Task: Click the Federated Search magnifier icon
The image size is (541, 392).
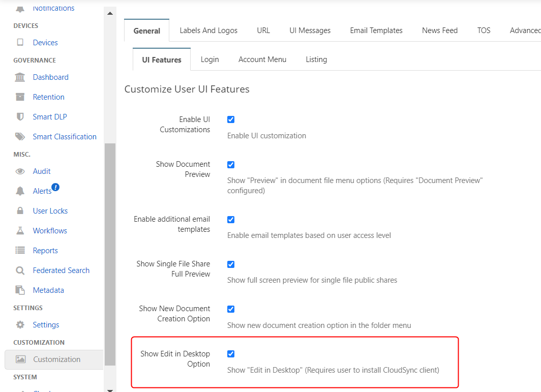Action: pos(20,270)
